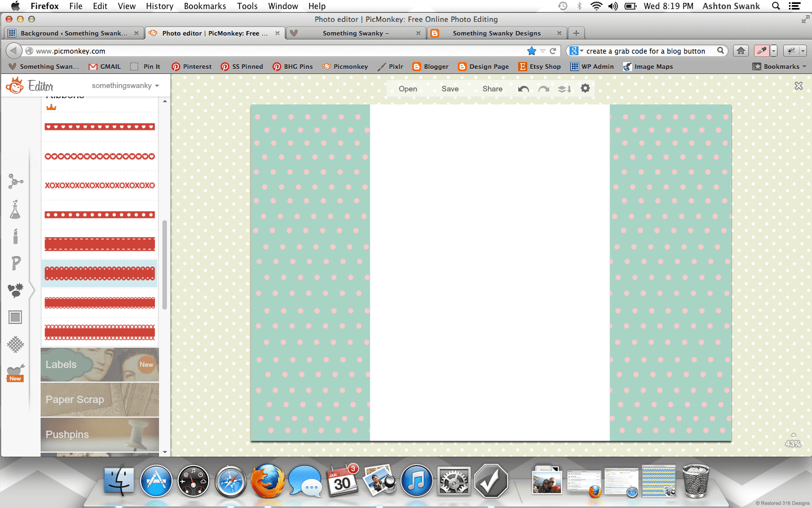
Task: Click the editor settings gear icon
Action: (x=585, y=89)
